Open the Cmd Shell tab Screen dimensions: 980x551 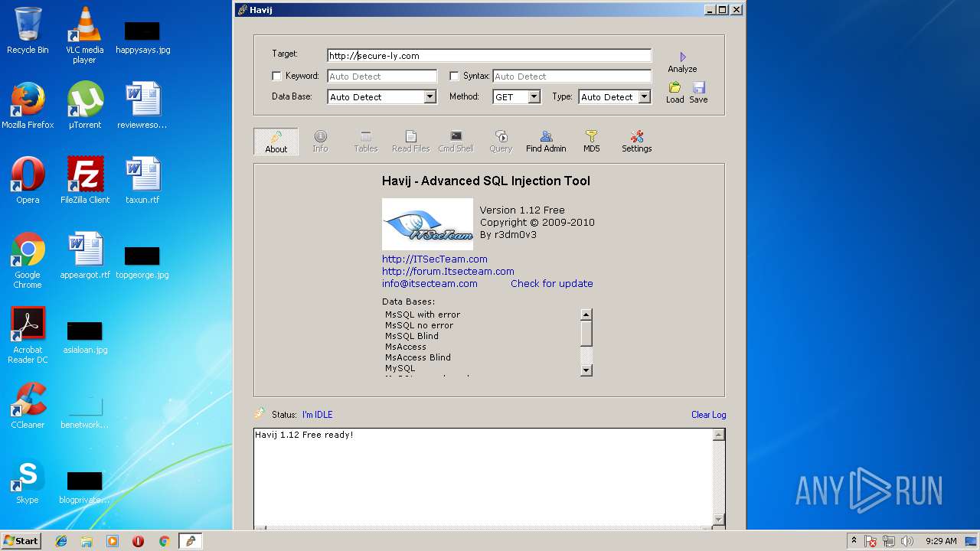click(456, 142)
